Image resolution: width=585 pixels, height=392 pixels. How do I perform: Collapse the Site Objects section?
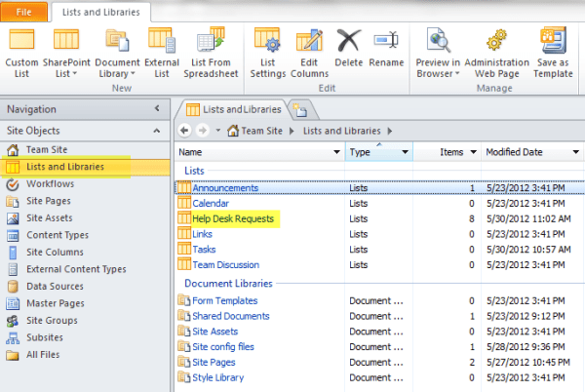point(156,131)
